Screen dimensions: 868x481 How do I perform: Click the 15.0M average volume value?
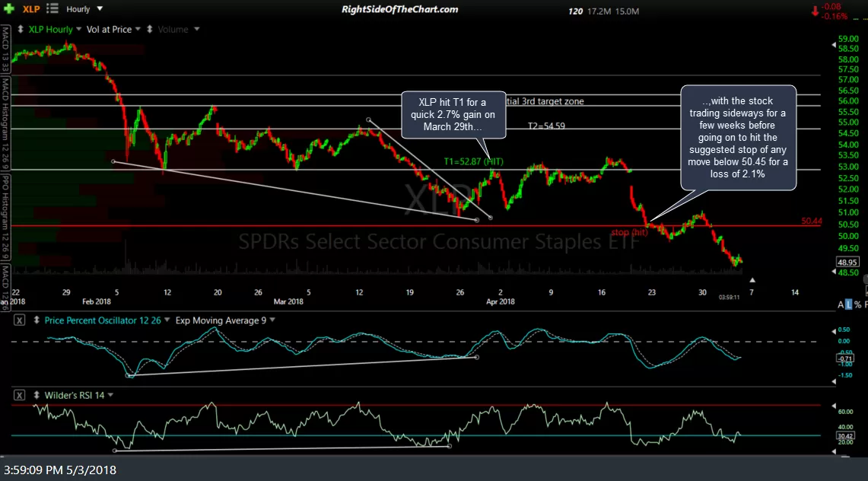tap(627, 11)
